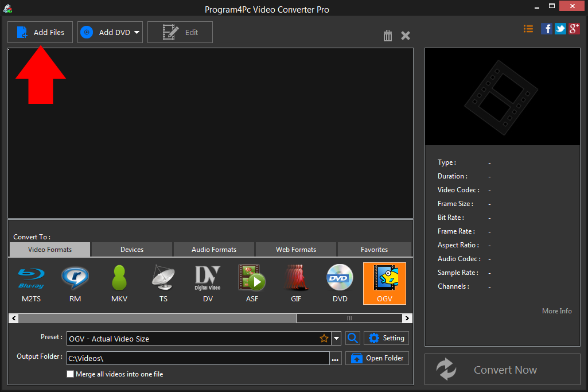Browse output folder with the ellipsis button

pyautogui.click(x=335, y=358)
